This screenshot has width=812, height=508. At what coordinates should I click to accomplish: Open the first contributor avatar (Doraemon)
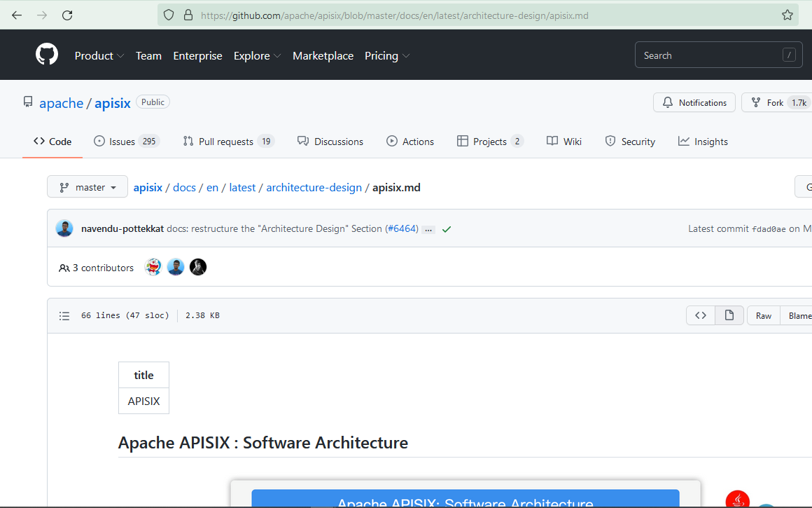(153, 267)
